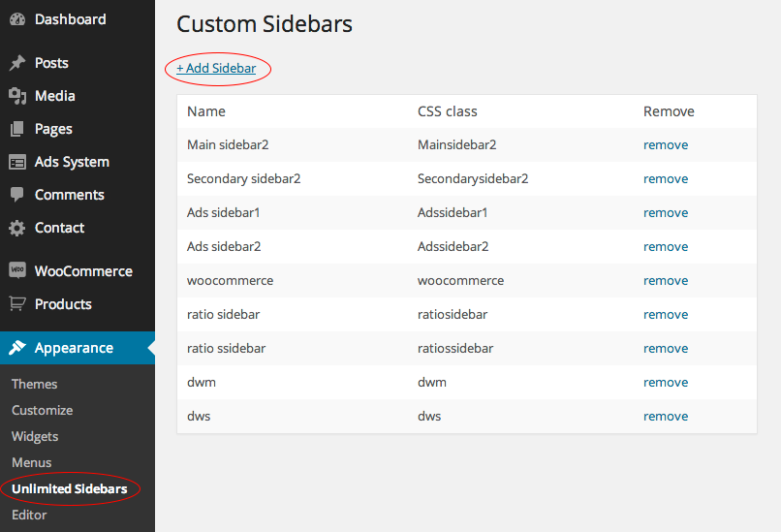781x532 pixels.
Task: Remove the dws sidebar row
Action: [666, 417]
